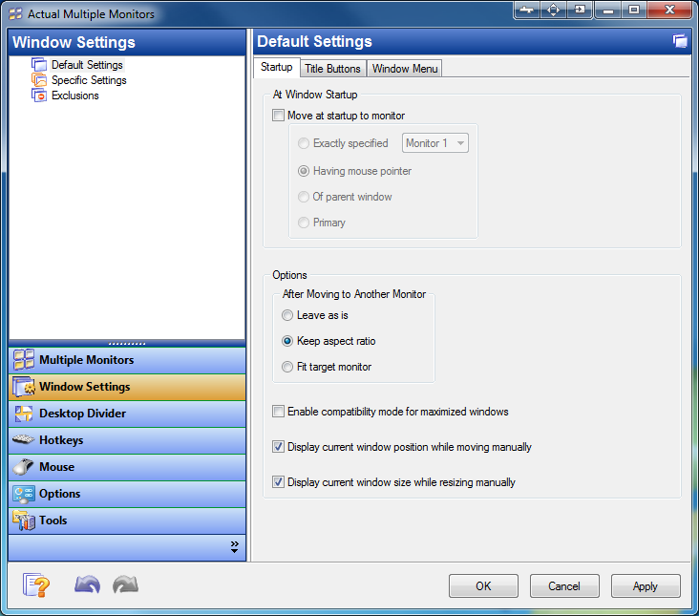Image resolution: width=699 pixels, height=616 pixels.
Task: Open the Hotkeys section
Action: coord(127,440)
